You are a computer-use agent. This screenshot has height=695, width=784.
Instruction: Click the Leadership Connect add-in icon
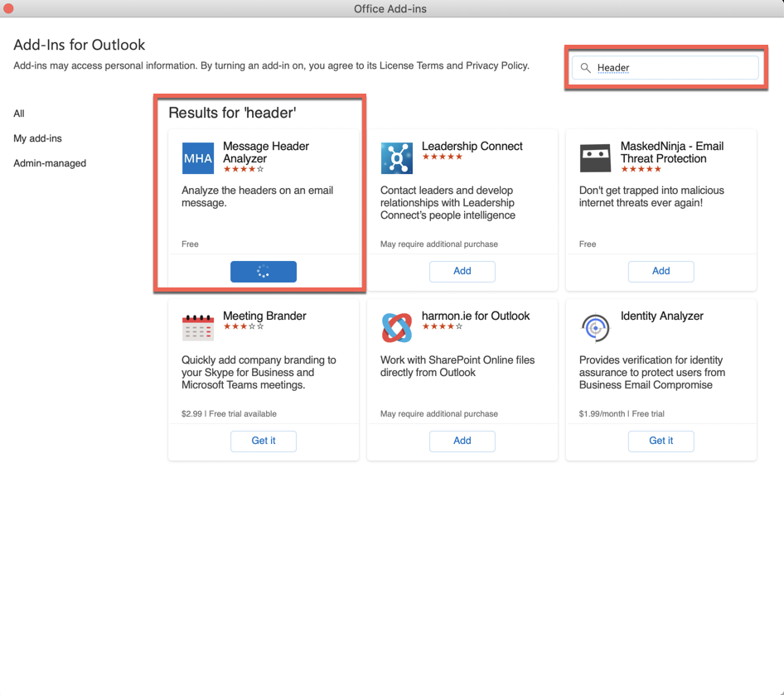click(396, 158)
